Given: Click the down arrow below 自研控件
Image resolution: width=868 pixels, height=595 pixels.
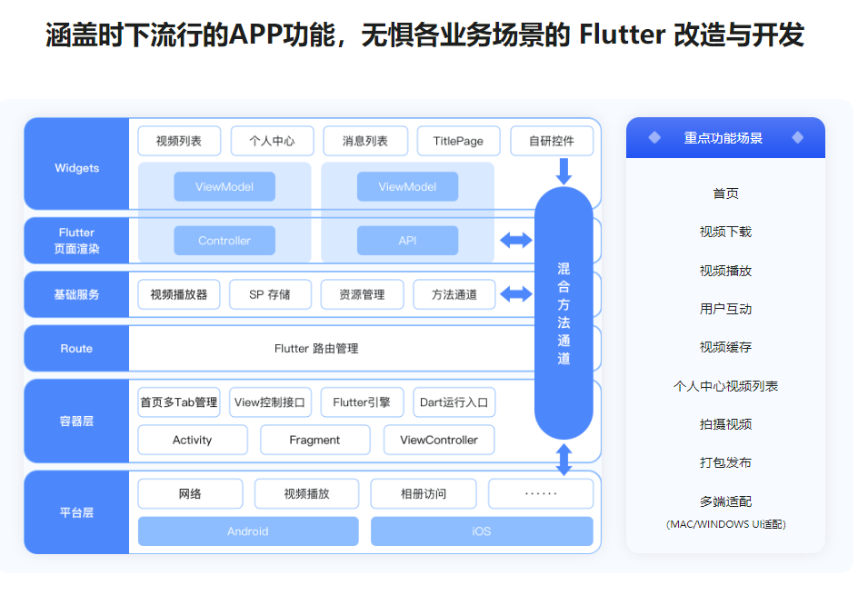Looking at the screenshot, I should click(564, 171).
